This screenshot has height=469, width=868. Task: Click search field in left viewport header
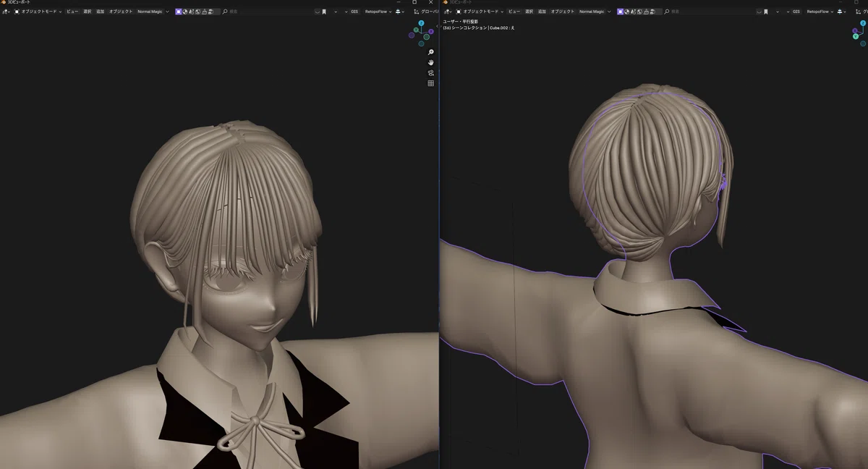pos(268,12)
